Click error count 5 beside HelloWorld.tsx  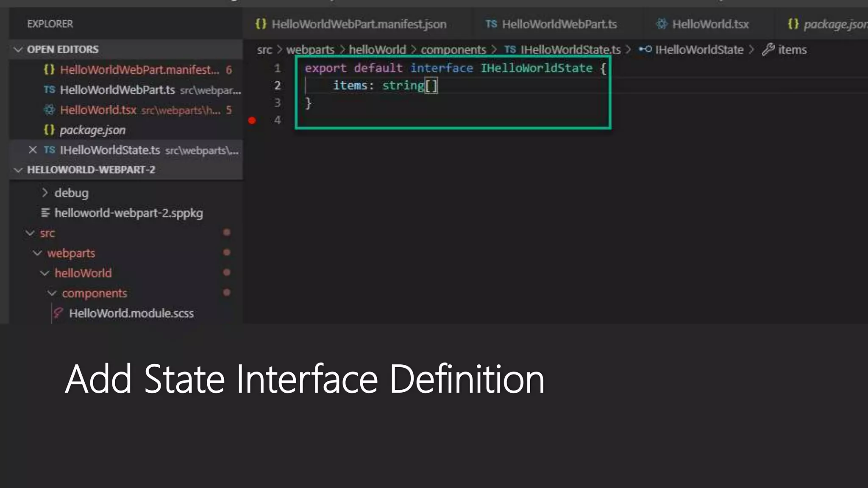[229, 110]
